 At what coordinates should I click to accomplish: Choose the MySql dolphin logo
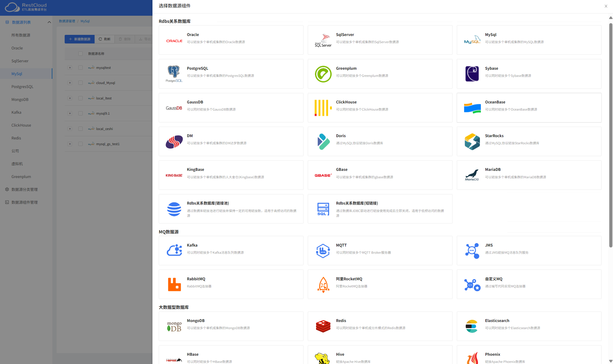(472, 40)
